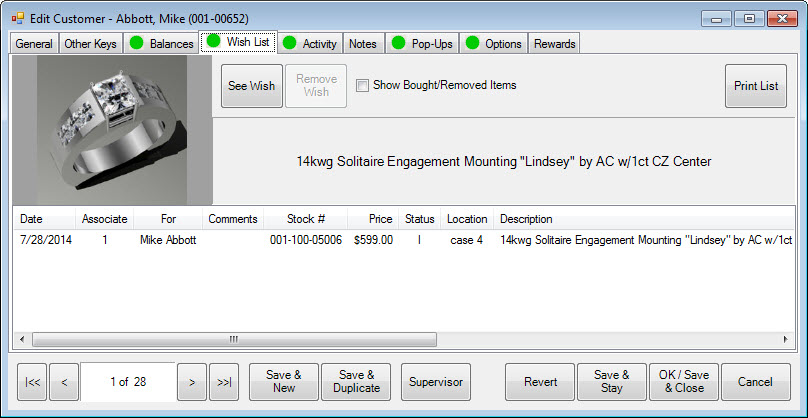The width and height of the screenshot is (808, 418).
Task: Sort wish list by Date column header
Action: pyautogui.click(x=31, y=219)
